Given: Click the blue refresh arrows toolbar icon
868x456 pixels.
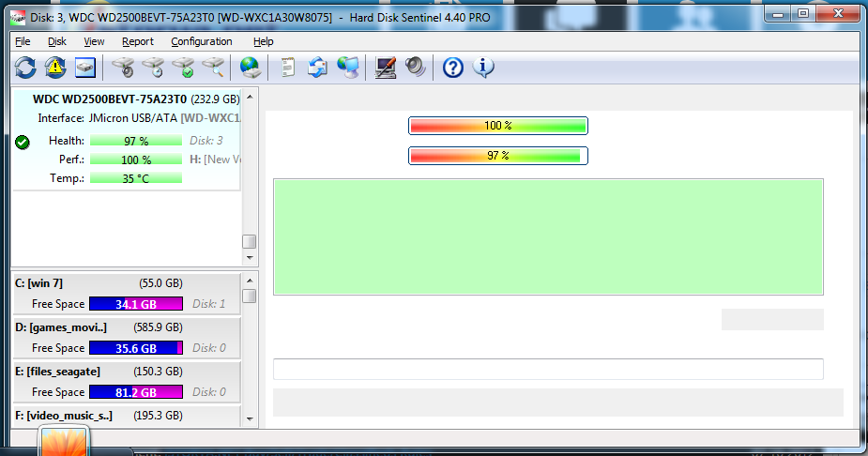Looking at the screenshot, I should coord(25,67).
